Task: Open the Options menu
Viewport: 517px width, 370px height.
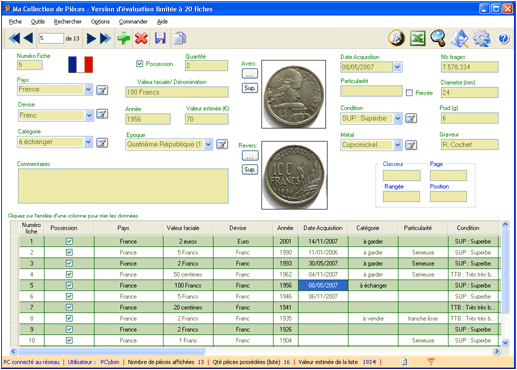Action: [100, 22]
